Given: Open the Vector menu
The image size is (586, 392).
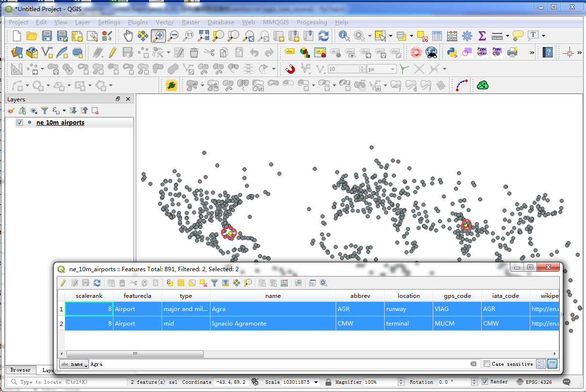Looking at the screenshot, I should click(x=165, y=22).
